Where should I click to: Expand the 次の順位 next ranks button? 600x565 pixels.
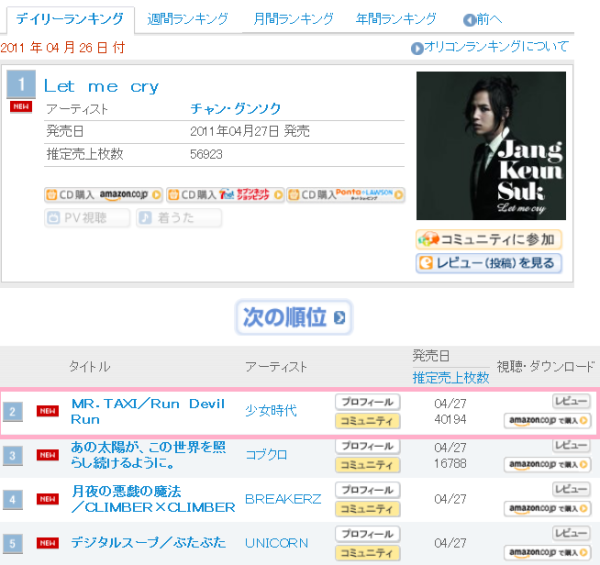295,318
